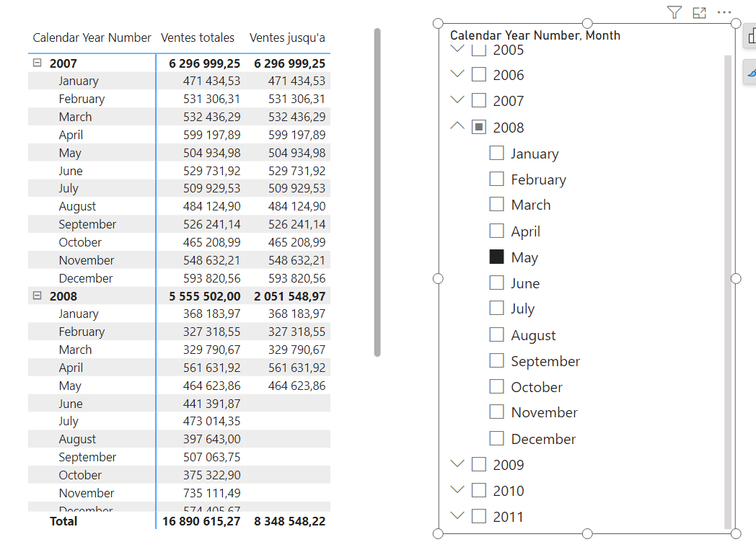Click the paintbrush format icon

point(751,73)
